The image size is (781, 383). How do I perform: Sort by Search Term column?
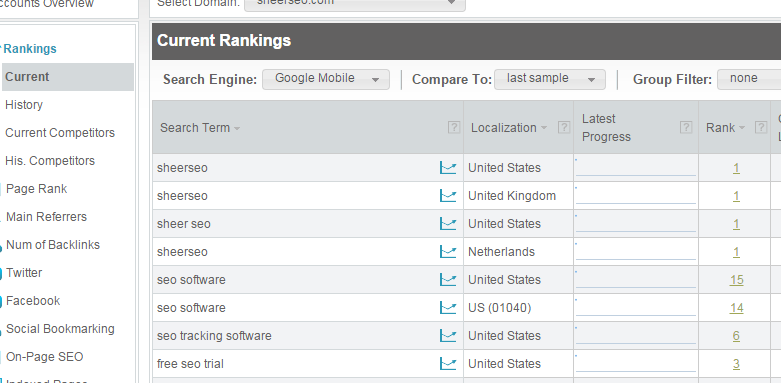(x=200, y=128)
